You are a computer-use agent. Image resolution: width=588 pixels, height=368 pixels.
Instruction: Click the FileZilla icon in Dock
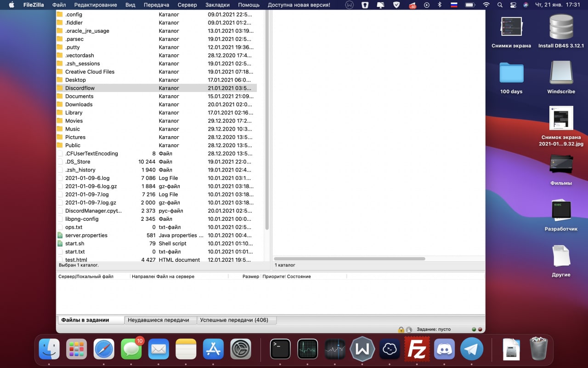[x=417, y=349]
